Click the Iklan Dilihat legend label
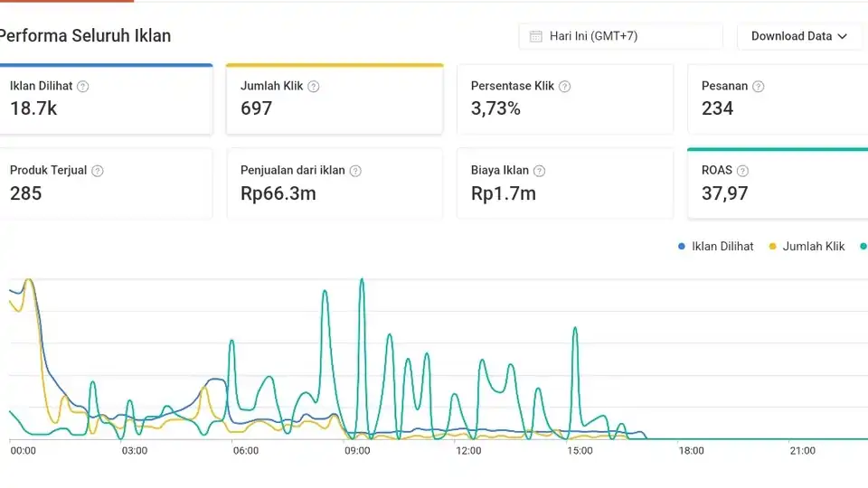This screenshot has height=488, width=868. 722,246
